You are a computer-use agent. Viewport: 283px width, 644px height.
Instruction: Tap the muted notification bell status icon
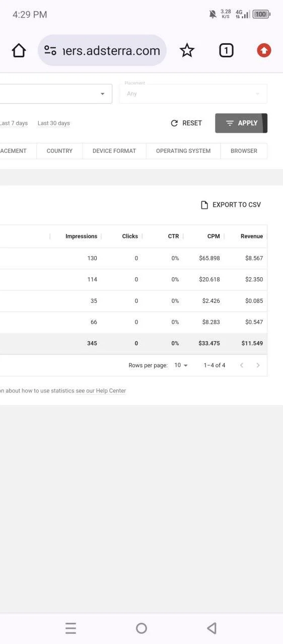pos(213,15)
